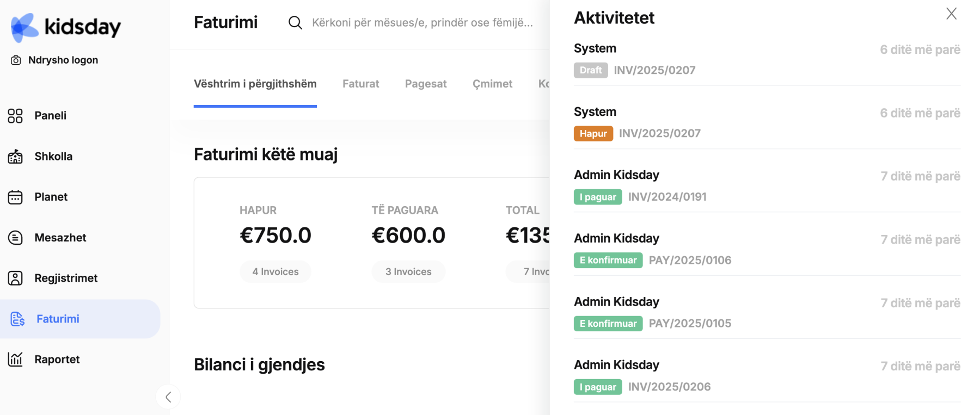Viewport: 980px width, 415px height.
Task: Open Mesazhet chat bubble icon
Action: coord(15,238)
